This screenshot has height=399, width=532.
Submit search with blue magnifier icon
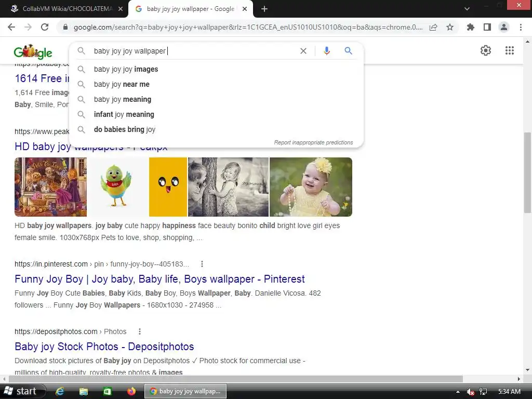(349, 51)
